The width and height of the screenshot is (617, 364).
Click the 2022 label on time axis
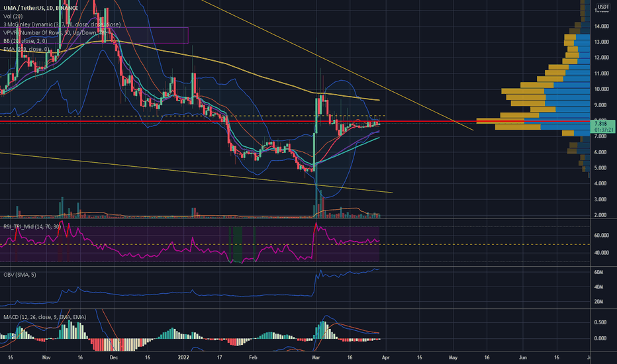[x=184, y=357]
